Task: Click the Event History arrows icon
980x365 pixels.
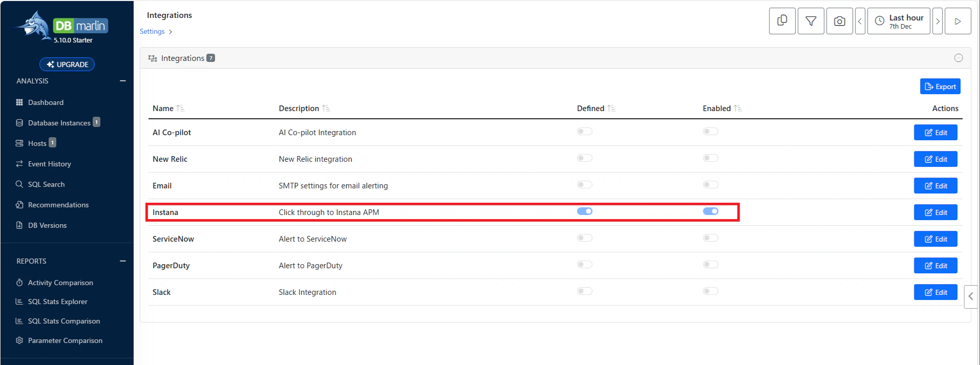Action: pyautogui.click(x=19, y=164)
